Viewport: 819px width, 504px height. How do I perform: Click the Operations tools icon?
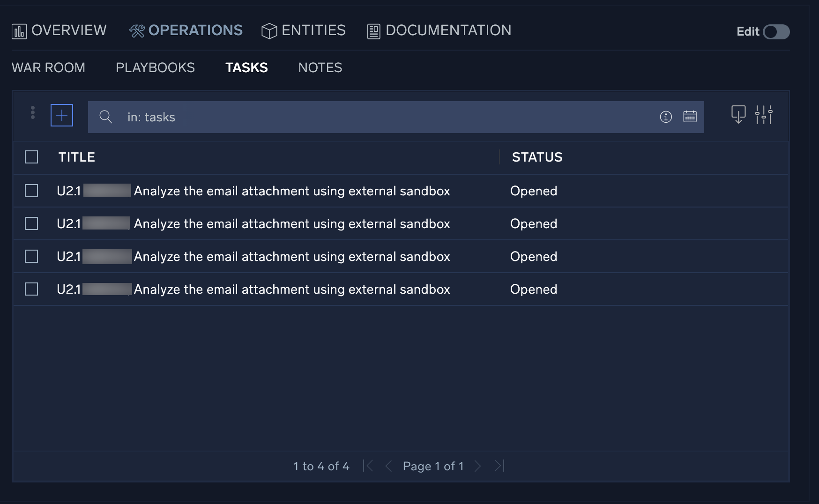pos(137,30)
